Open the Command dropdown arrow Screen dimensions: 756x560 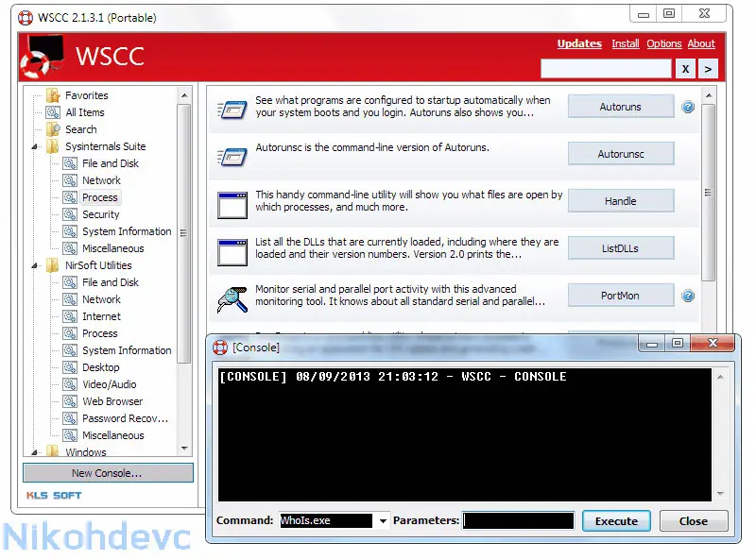coord(383,521)
